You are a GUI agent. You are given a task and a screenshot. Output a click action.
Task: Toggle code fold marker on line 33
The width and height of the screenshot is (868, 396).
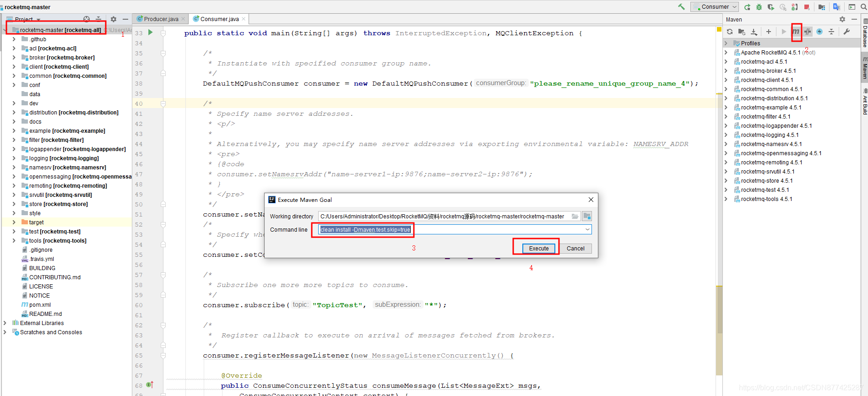(x=163, y=33)
